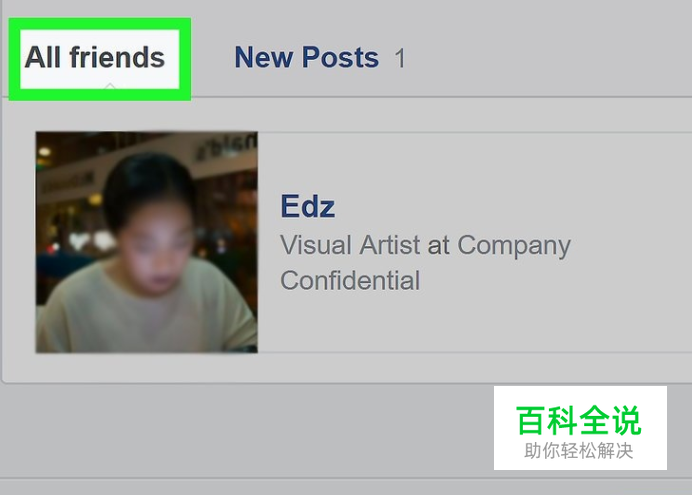The height and width of the screenshot is (495, 692).
Task: Click the Confidential text line under Edz
Action: pos(350,281)
